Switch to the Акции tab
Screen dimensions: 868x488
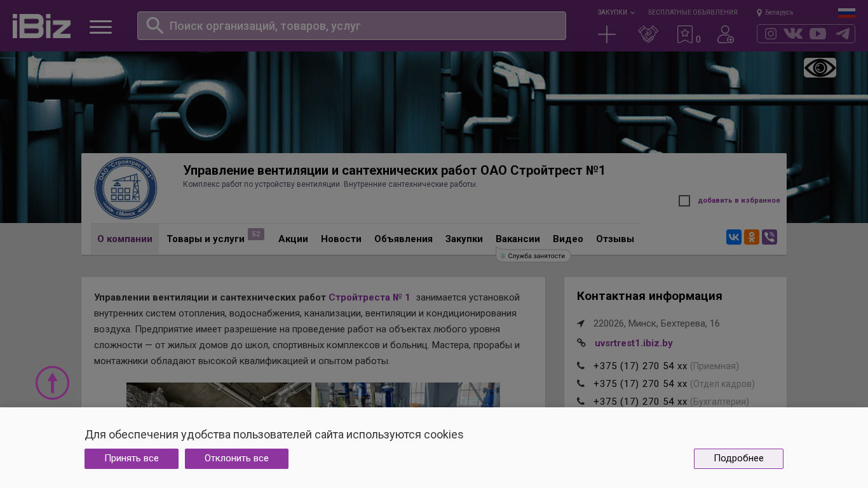(293, 239)
